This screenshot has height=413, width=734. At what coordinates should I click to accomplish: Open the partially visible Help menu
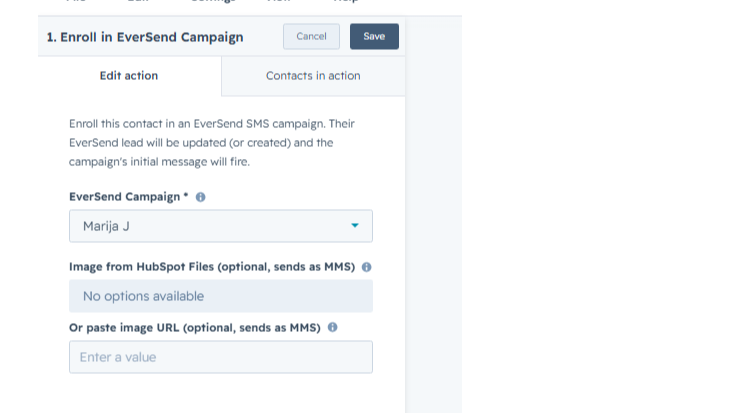[346, 1]
